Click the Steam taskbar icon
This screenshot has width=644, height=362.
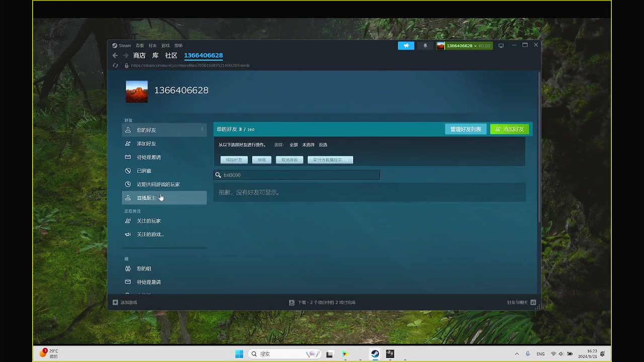[x=375, y=354]
